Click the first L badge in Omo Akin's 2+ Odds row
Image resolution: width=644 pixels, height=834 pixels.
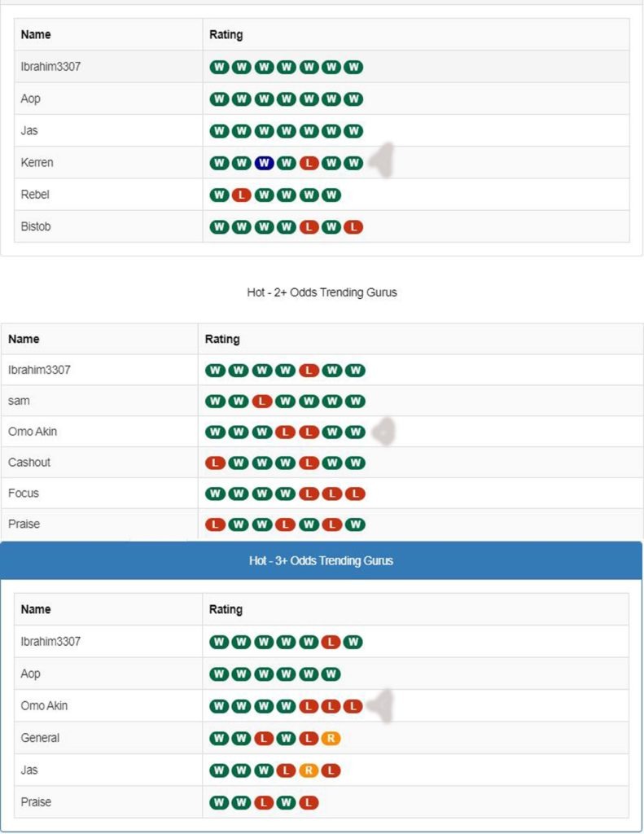coord(285,432)
